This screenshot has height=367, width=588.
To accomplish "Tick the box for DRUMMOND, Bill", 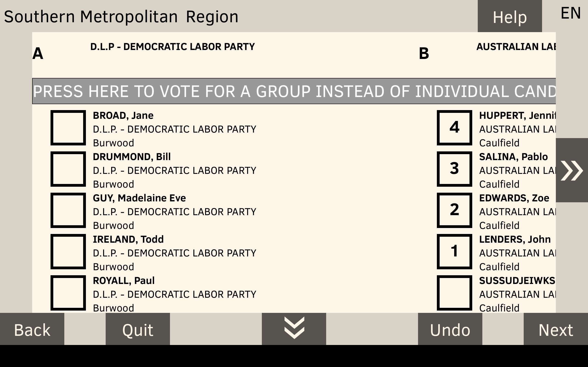I will pyautogui.click(x=68, y=169).
